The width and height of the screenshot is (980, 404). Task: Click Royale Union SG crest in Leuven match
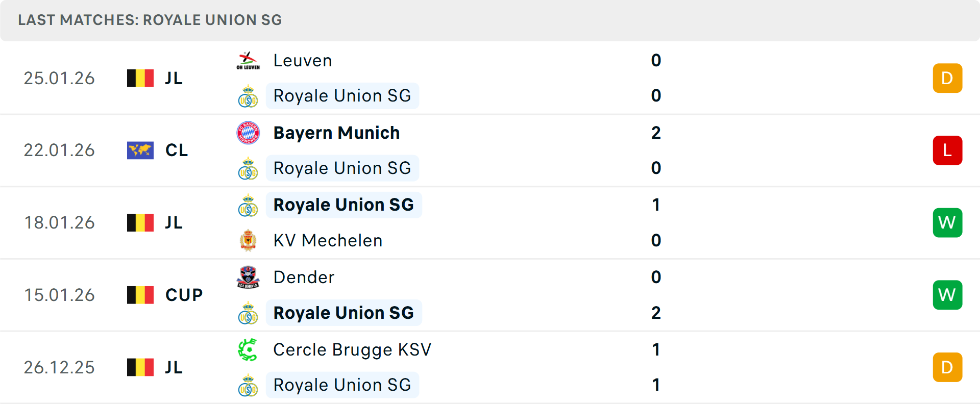tap(248, 96)
